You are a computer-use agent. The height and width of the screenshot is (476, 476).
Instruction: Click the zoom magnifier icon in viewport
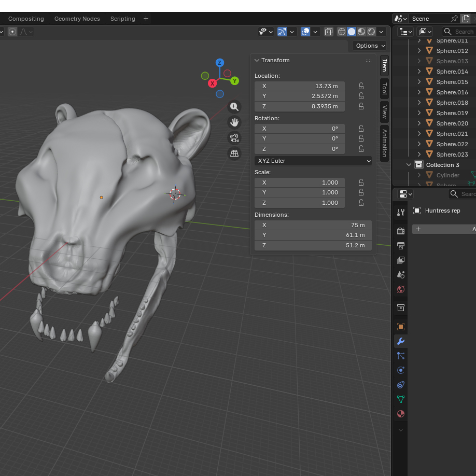234,107
